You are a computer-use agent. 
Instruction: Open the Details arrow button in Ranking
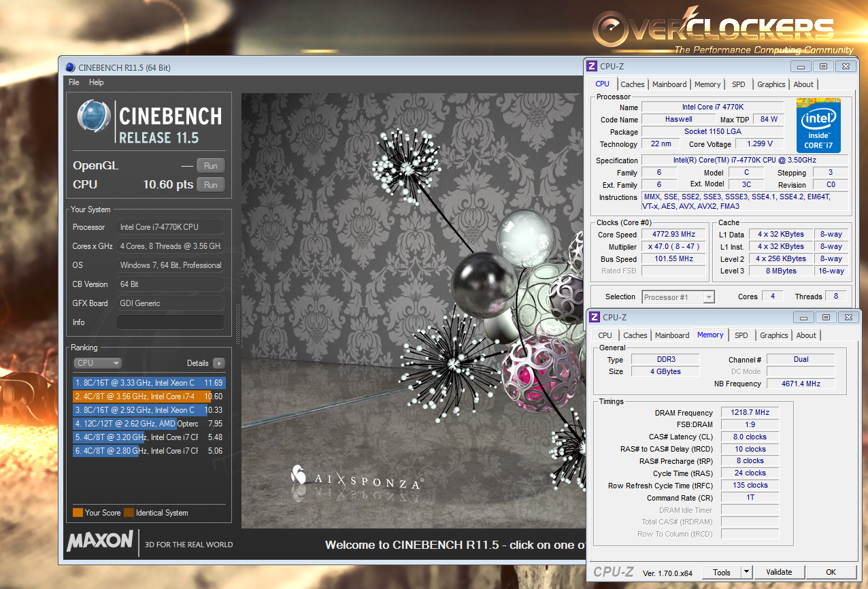click(218, 363)
